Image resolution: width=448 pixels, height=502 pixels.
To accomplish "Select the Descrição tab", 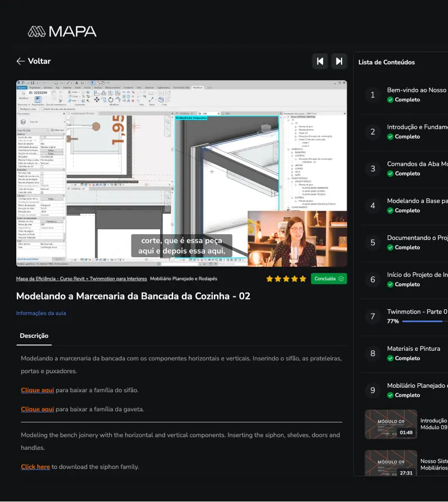I will 34,336.
